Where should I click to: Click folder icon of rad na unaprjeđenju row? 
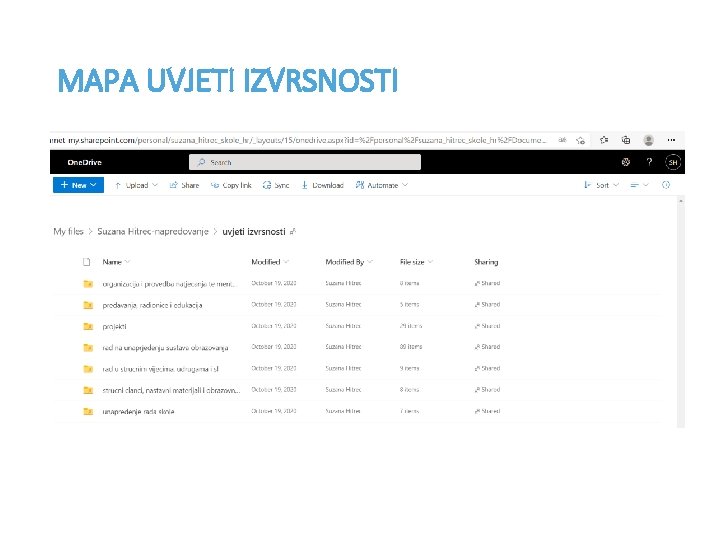88,348
